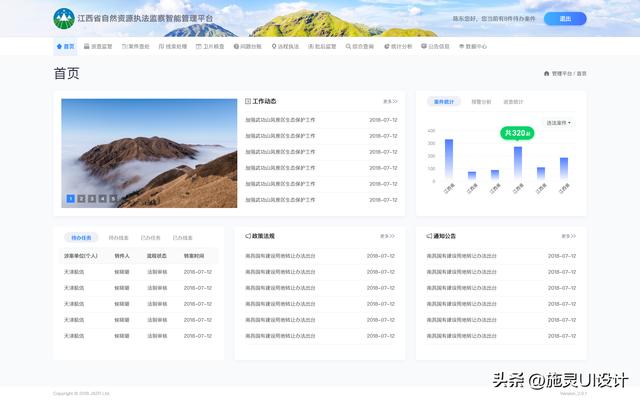Click the 流程状态 column header

[x=157, y=256]
